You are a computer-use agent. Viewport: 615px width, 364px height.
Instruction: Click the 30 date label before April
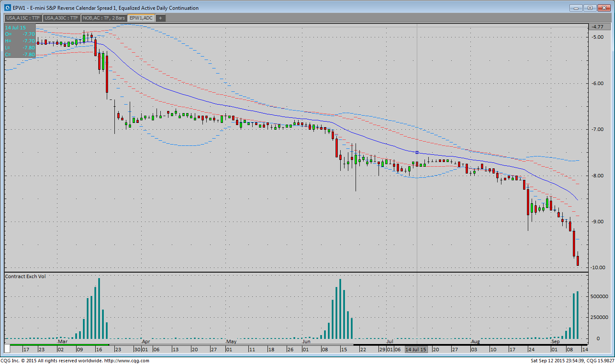pos(137,350)
